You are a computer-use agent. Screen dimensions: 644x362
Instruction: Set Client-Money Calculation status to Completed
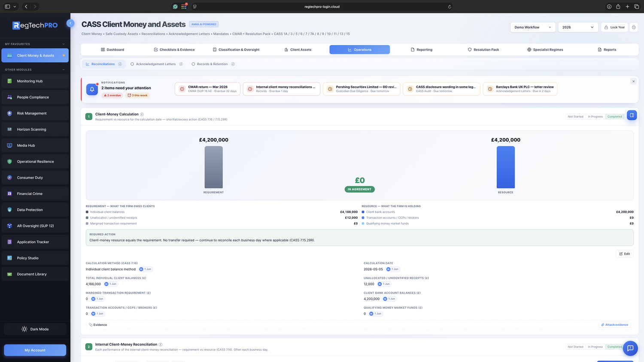(x=615, y=117)
